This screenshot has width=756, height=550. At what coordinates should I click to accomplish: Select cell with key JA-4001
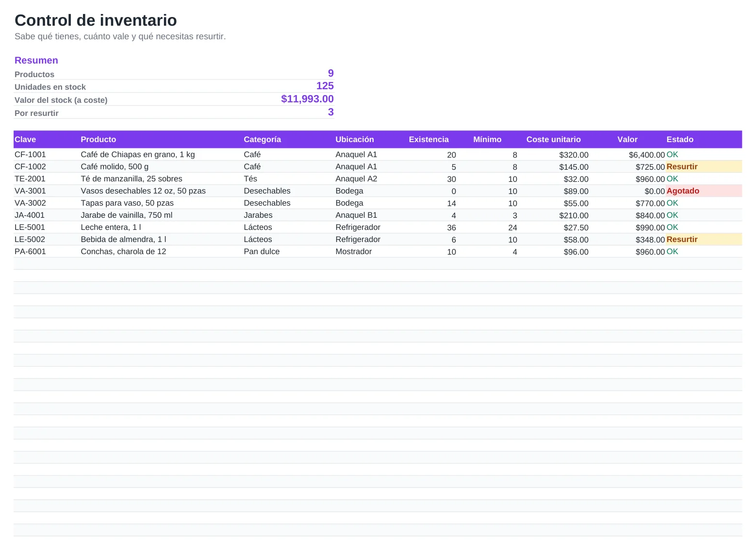pyautogui.click(x=30, y=215)
